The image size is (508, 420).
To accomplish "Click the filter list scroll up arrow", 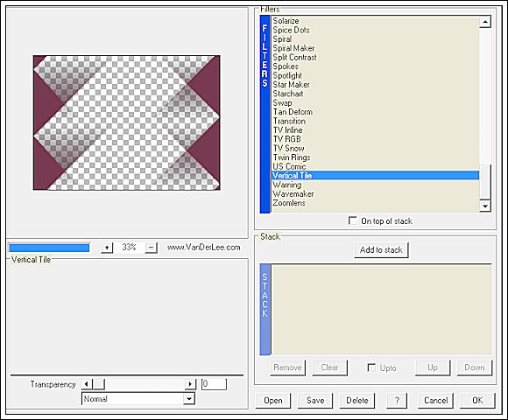I will pyautogui.click(x=485, y=22).
